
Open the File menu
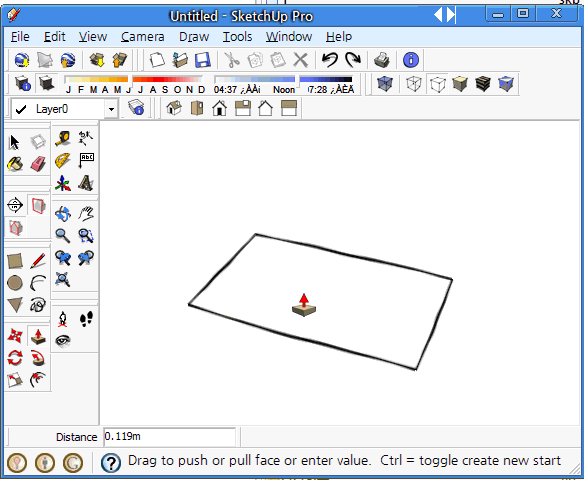tap(20, 36)
